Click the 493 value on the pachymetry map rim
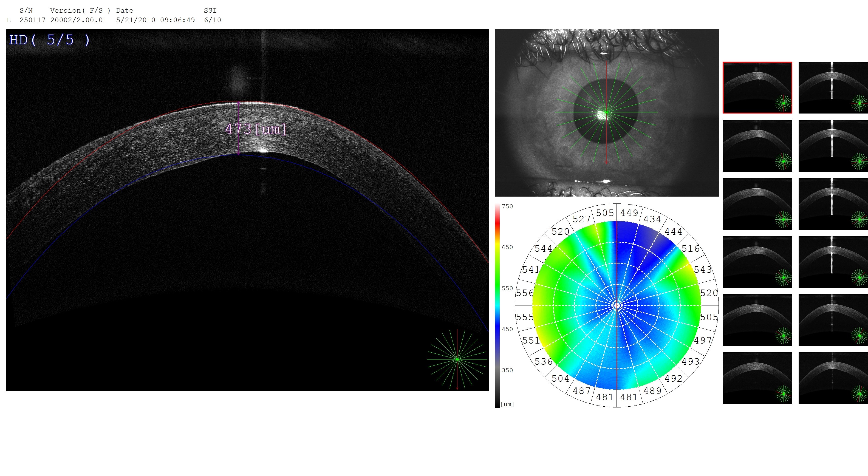The image size is (868, 476). click(691, 361)
